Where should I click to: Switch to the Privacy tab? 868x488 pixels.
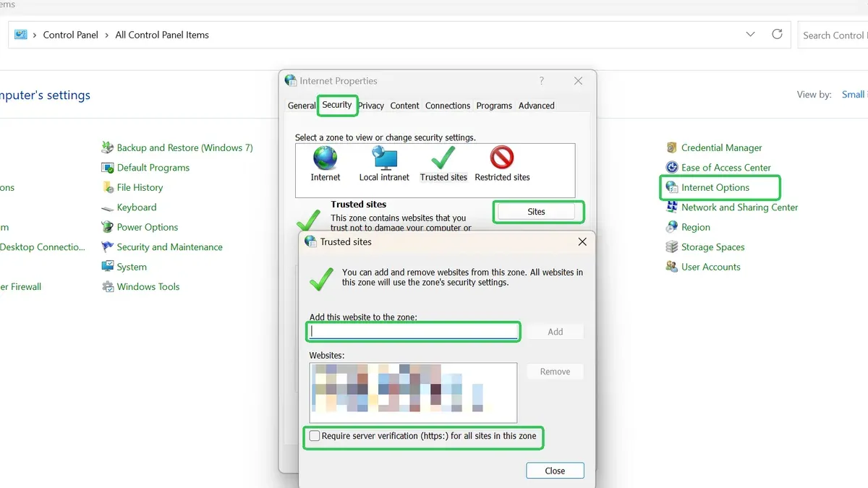pos(371,106)
